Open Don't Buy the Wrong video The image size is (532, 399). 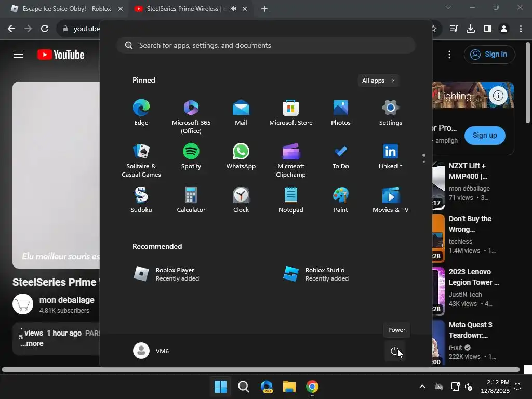point(470,224)
